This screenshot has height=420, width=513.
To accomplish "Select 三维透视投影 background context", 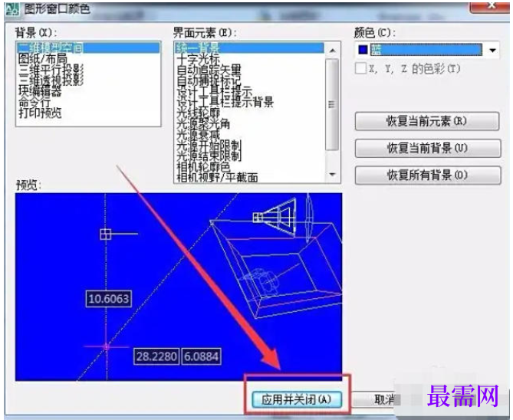I will (51, 80).
